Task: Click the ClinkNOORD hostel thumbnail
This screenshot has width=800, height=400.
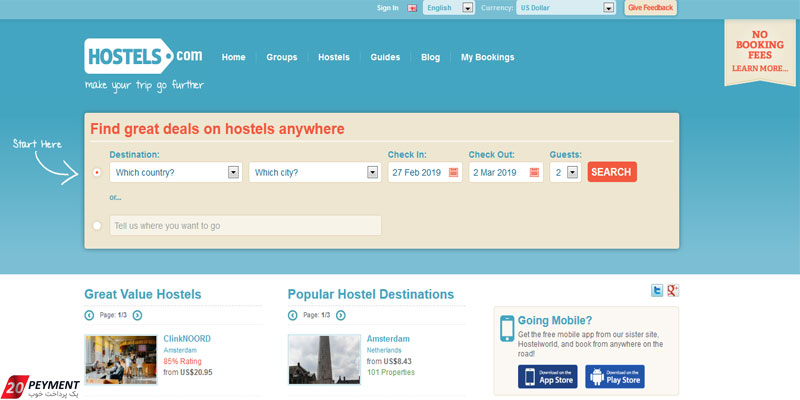Action: point(121,360)
